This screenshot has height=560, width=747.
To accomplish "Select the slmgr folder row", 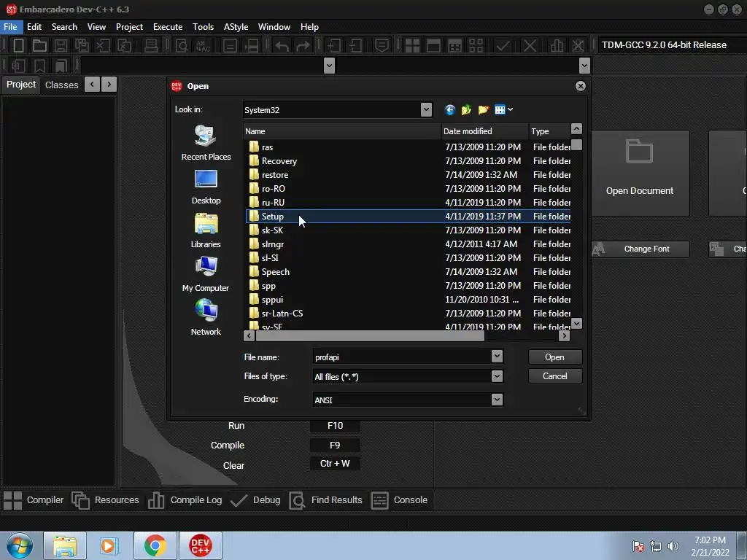I will [408, 244].
